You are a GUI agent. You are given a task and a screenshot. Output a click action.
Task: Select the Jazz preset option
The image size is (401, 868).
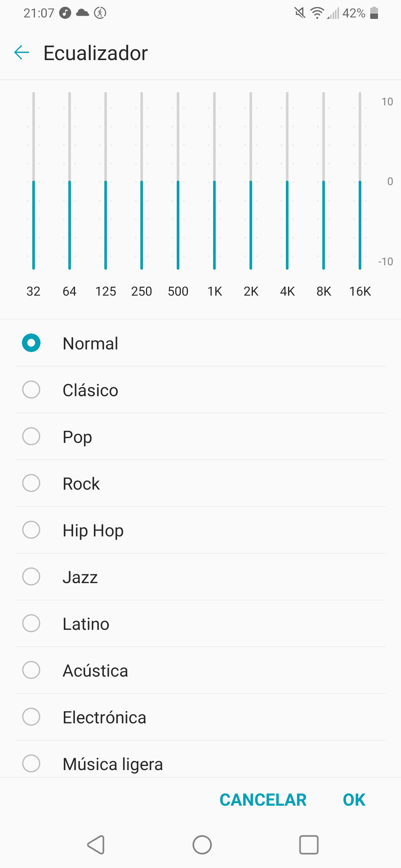pos(200,577)
